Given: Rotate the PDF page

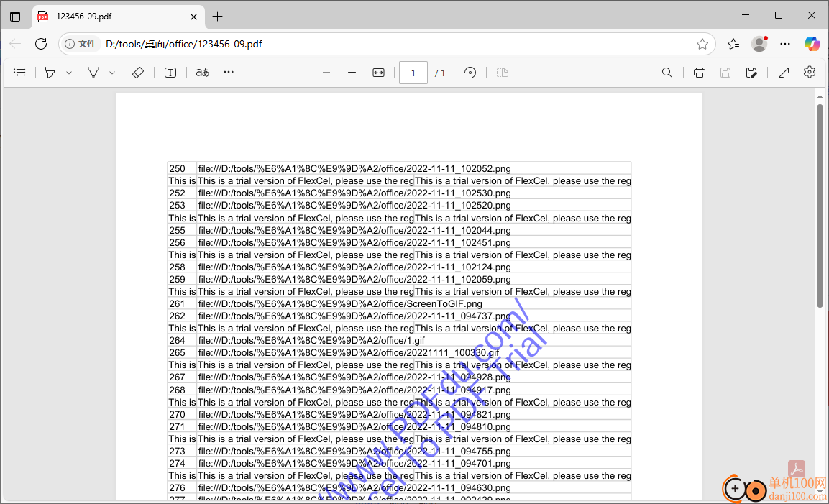Looking at the screenshot, I should pos(470,73).
